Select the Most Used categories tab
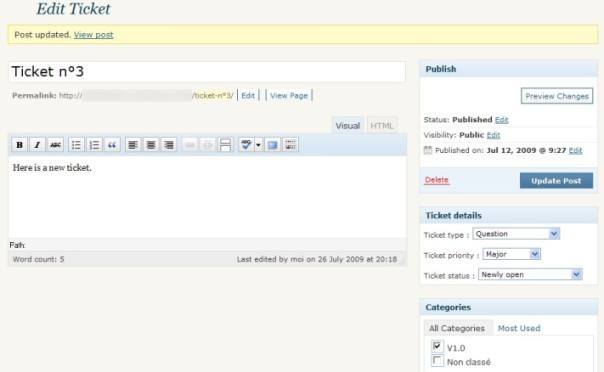The height and width of the screenshot is (372, 604). click(x=519, y=328)
